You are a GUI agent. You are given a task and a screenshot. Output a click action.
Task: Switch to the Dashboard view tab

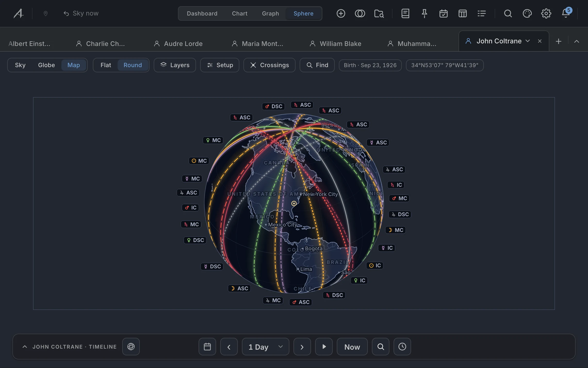click(x=202, y=13)
